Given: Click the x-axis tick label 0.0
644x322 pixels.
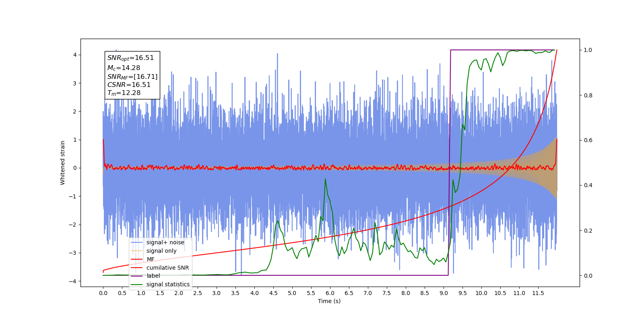Looking at the screenshot, I should coord(103,293).
